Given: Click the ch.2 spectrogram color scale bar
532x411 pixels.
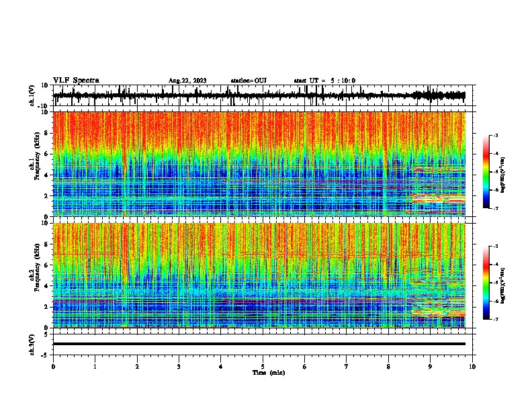Looking at the screenshot, I should point(486,283).
